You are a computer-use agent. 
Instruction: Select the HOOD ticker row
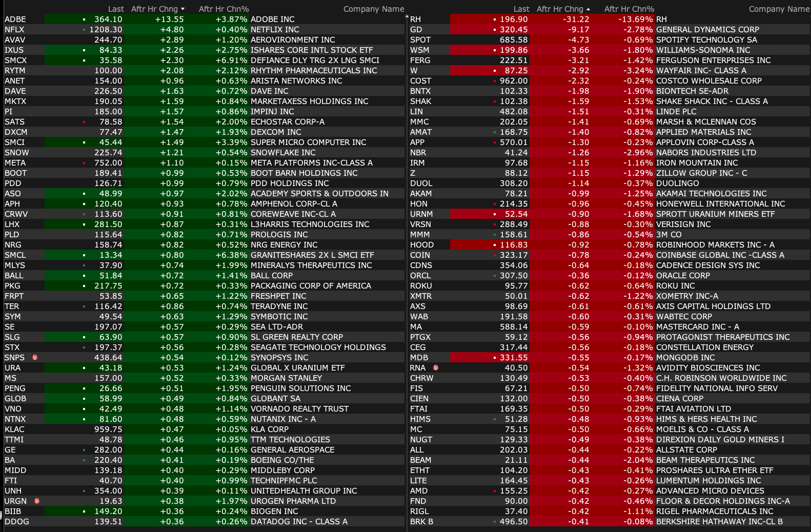422,245
